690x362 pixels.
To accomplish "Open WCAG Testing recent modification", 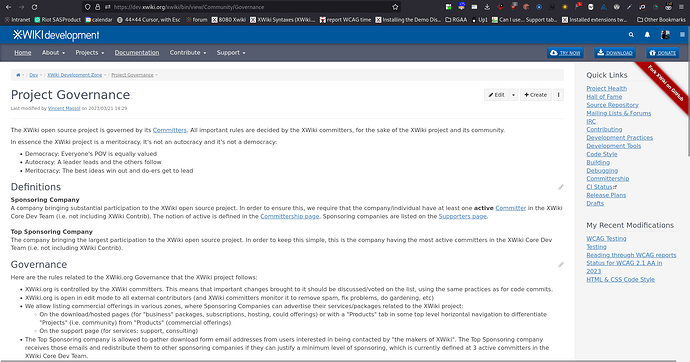I will [606, 238].
